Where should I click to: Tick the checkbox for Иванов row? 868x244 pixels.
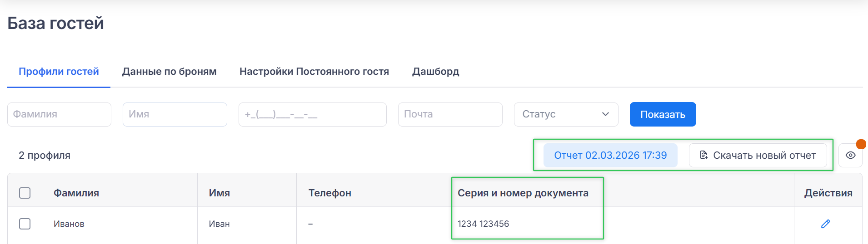pos(25,224)
